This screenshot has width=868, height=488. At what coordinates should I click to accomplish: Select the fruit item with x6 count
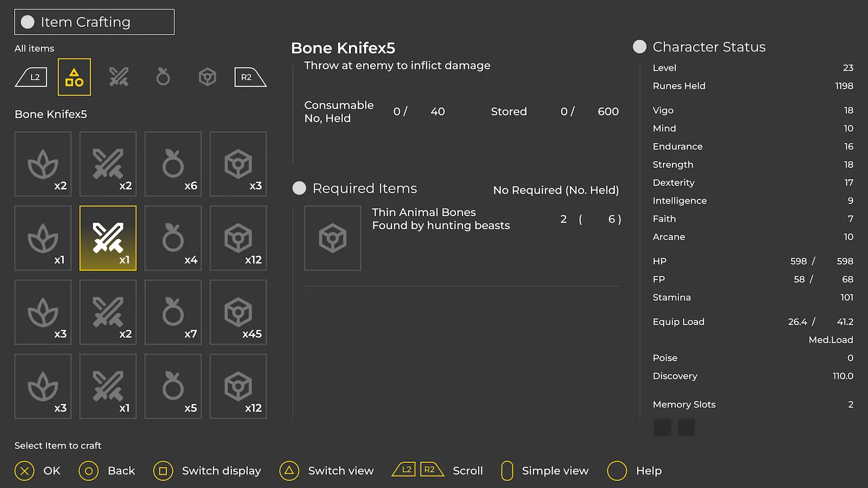click(x=173, y=164)
